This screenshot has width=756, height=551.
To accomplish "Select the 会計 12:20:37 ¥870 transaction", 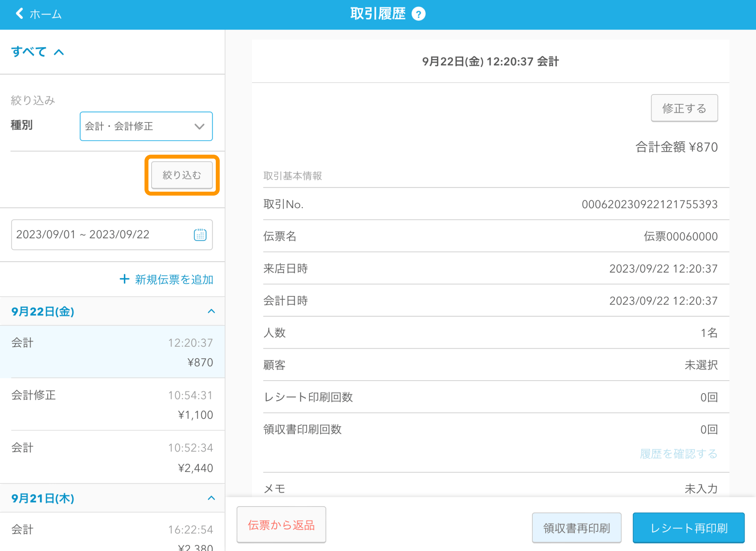I will (x=112, y=352).
